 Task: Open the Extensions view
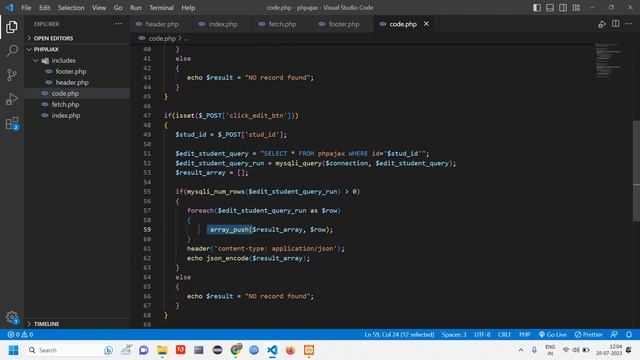coord(12,123)
